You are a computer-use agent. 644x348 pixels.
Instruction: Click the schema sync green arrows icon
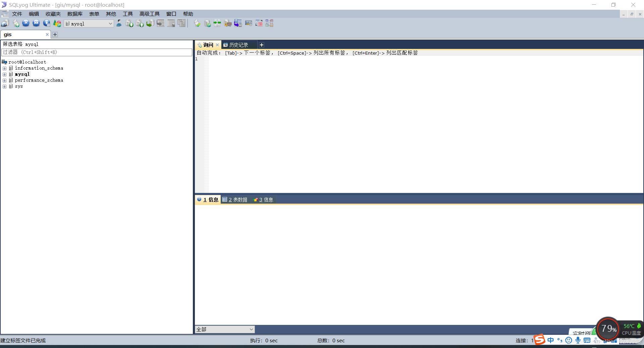[x=217, y=23]
